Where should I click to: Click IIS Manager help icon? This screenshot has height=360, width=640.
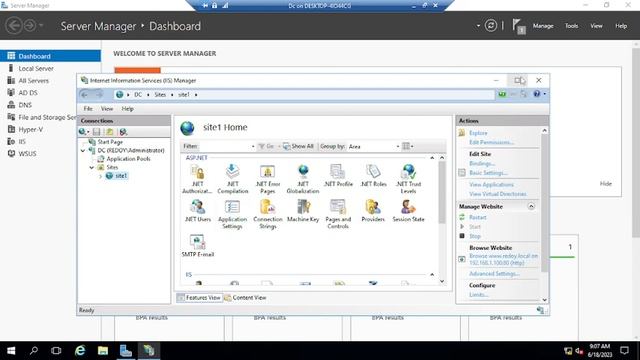click(x=537, y=94)
